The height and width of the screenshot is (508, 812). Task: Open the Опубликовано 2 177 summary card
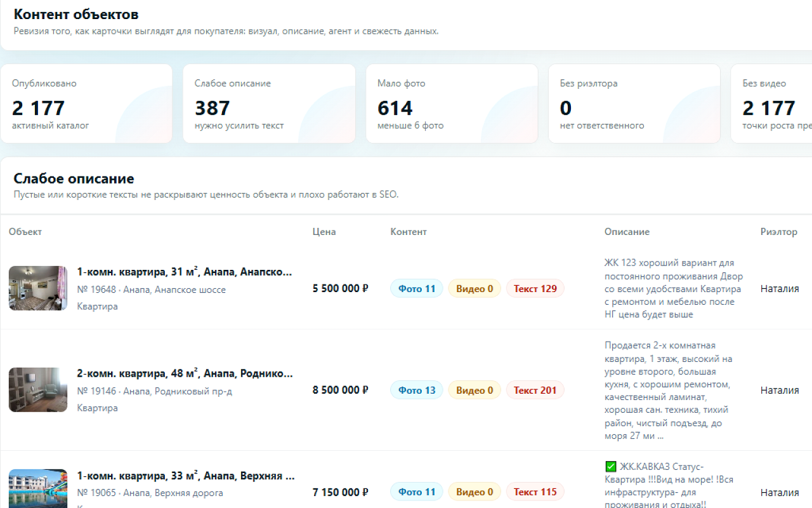tap(86, 104)
